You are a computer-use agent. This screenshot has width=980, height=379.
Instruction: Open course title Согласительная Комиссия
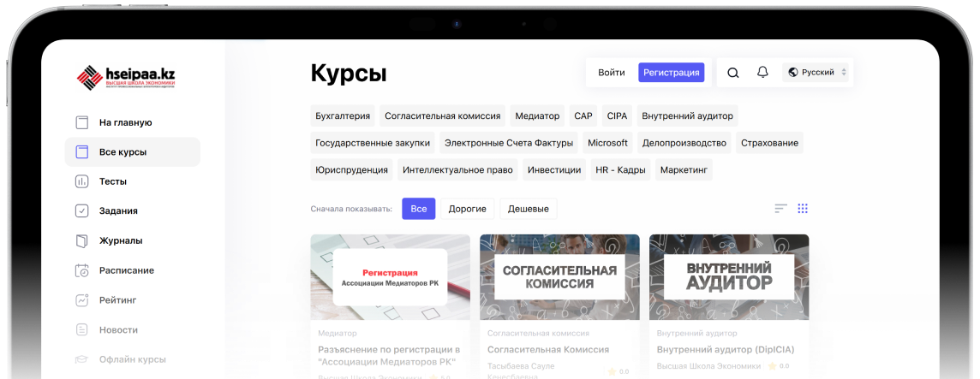click(x=548, y=350)
